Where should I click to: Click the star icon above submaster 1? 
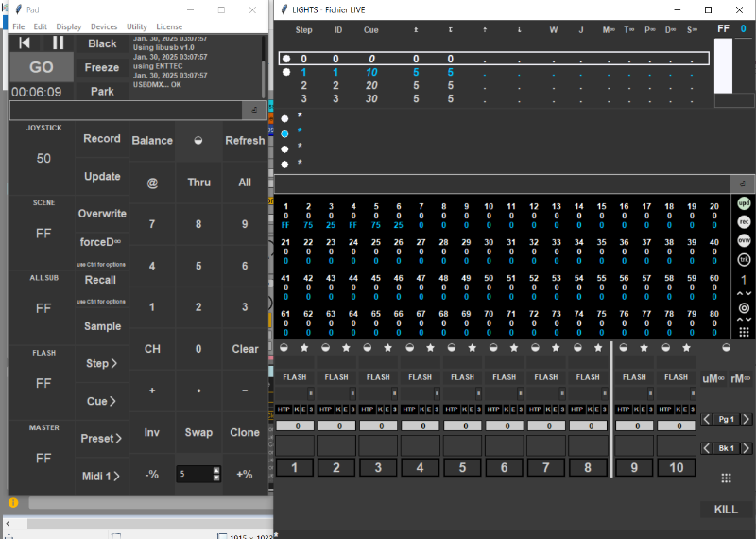305,349
